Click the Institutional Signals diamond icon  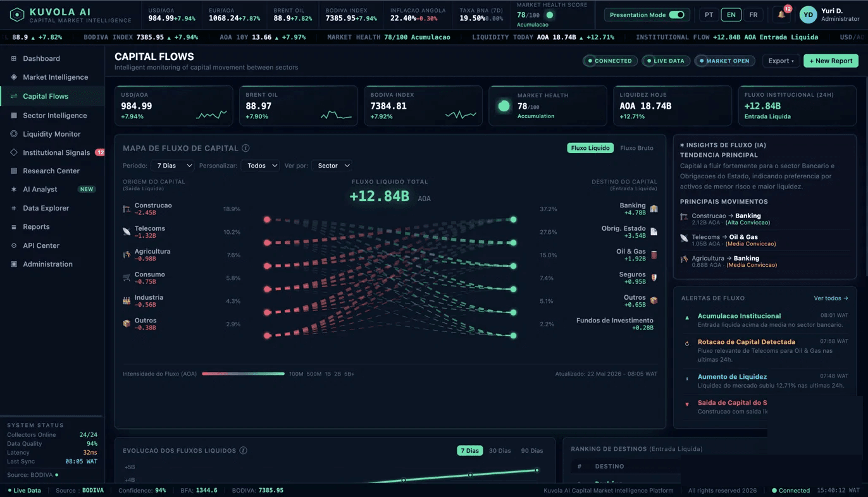(x=14, y=152)
